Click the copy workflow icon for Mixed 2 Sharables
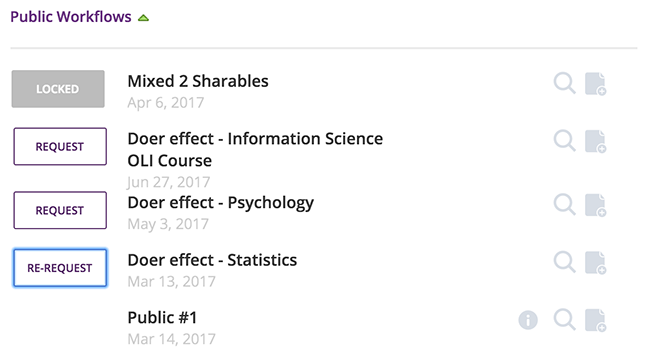 596,84
